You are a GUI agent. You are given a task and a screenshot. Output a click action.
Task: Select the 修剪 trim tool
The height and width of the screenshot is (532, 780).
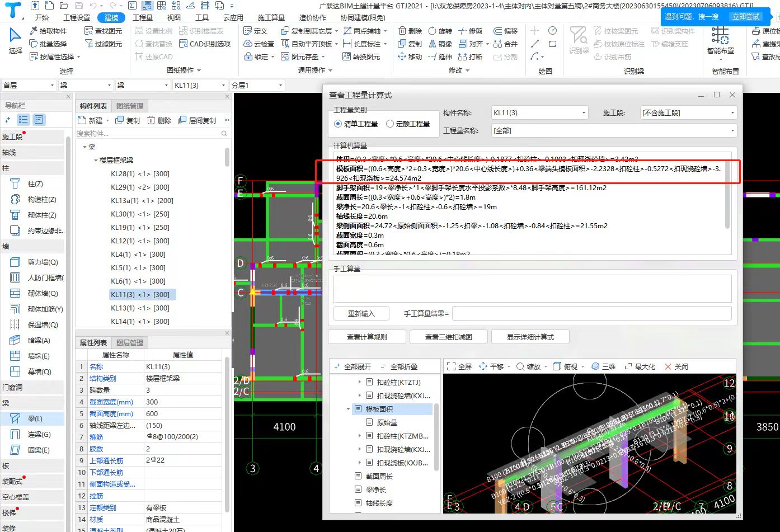click(470, 31)
